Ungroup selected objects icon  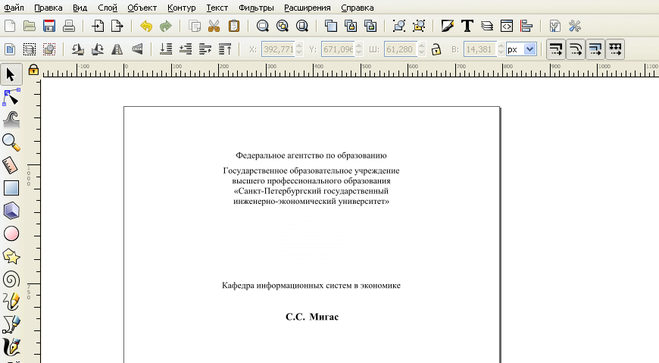click(419, 26)
